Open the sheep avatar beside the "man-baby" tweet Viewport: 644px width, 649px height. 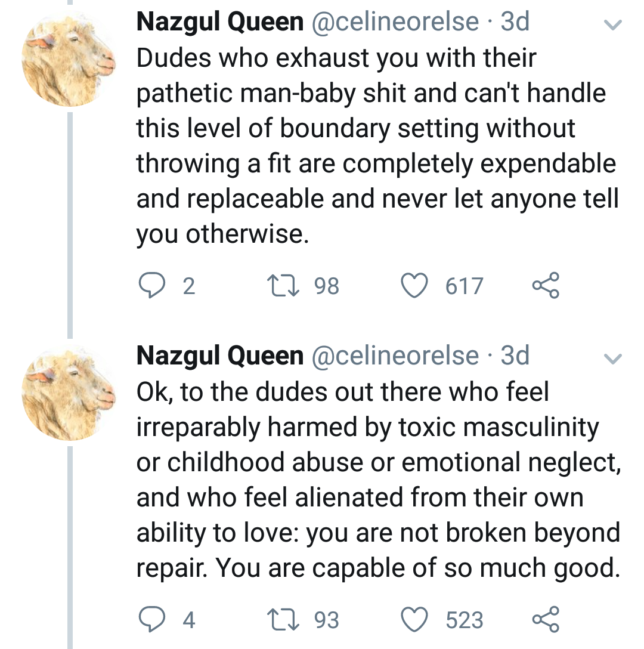tap(68, 60)
